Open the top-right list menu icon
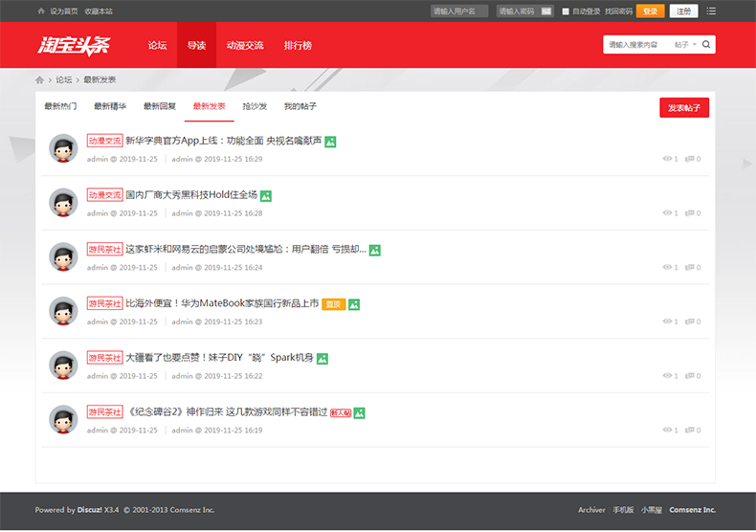 coord(710,11)
